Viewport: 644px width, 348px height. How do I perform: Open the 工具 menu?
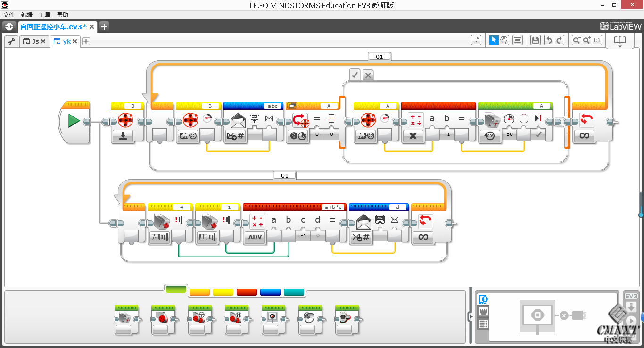[x=45, y=15]
